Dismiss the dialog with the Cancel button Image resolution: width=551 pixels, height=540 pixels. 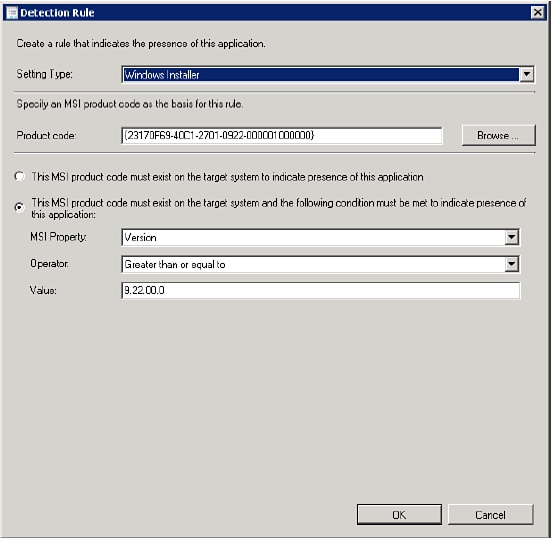pos(491,515)
